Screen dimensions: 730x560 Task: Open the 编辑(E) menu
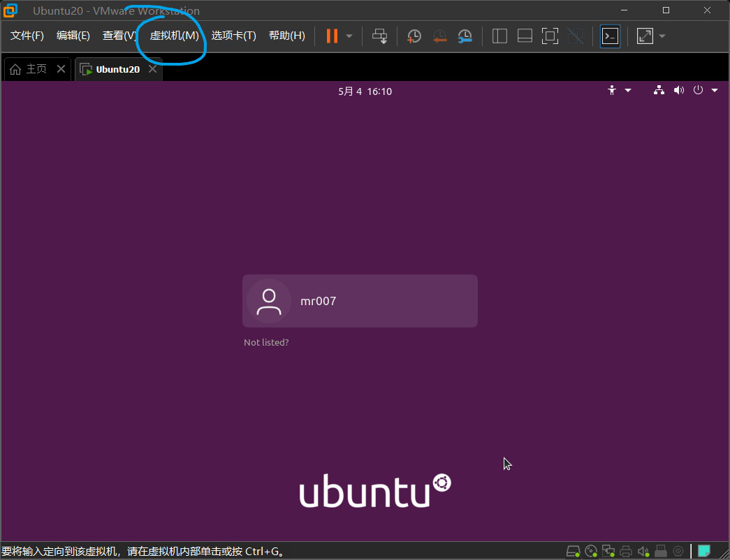pyautogui.click(x=73, y=36)
